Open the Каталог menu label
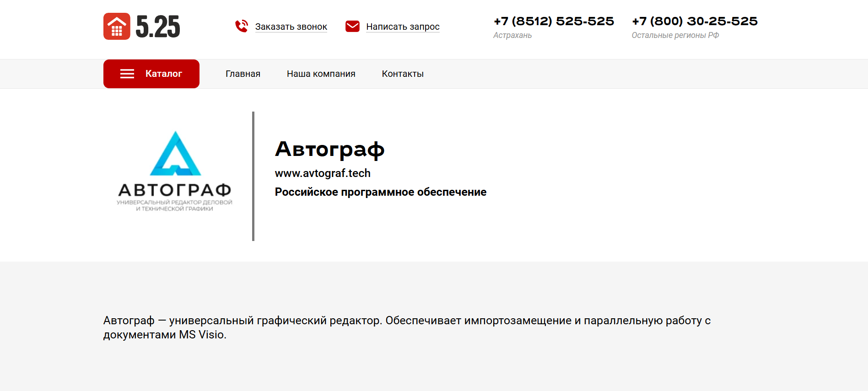The height and width of the screenshot is (391, 868). point(163,74)
